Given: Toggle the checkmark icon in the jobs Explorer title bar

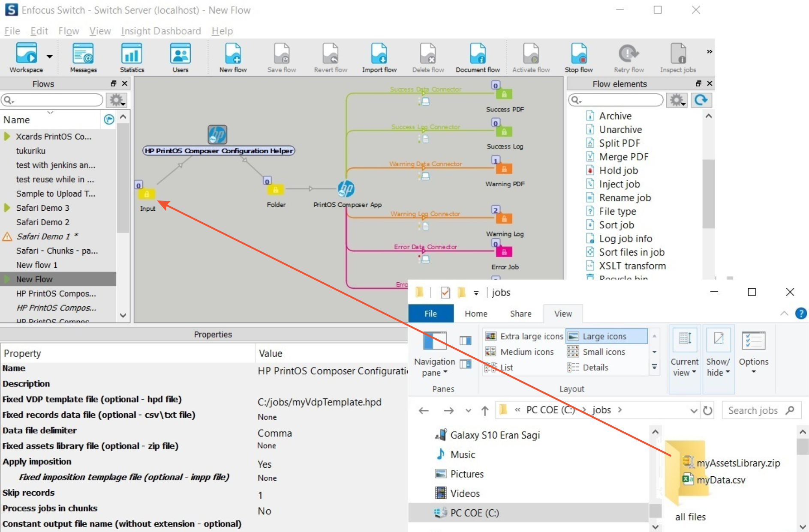Looking at the screenshot, I should pyautogui.click(x=445, y=293).
